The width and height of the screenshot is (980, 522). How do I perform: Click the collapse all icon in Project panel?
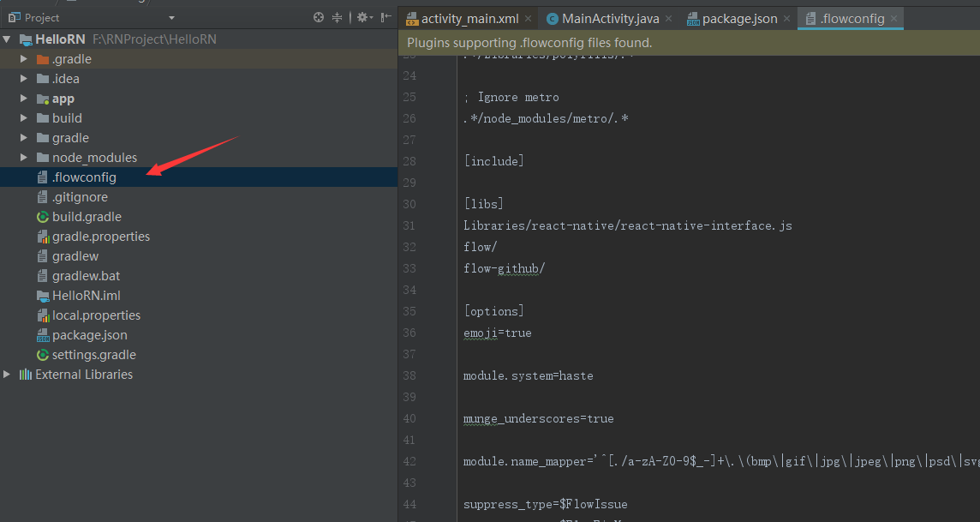click(x=337, y=17)
